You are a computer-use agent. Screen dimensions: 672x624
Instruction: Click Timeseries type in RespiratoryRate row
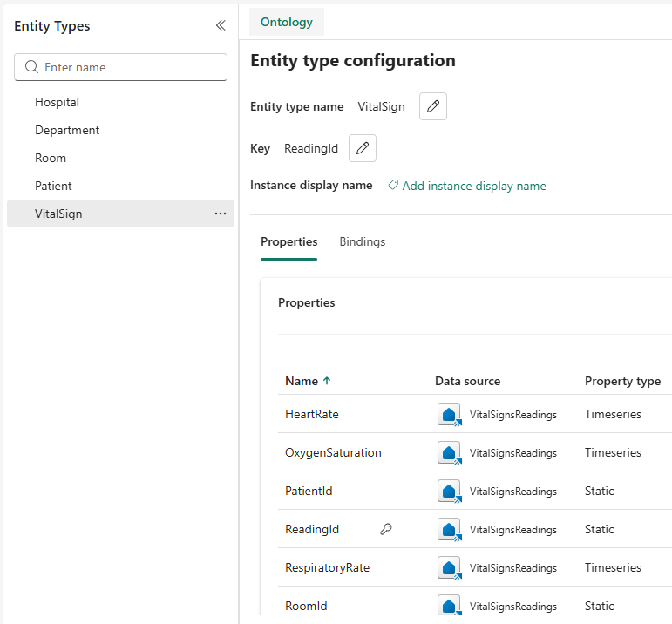pyautogui.click(x=613, y=568)
